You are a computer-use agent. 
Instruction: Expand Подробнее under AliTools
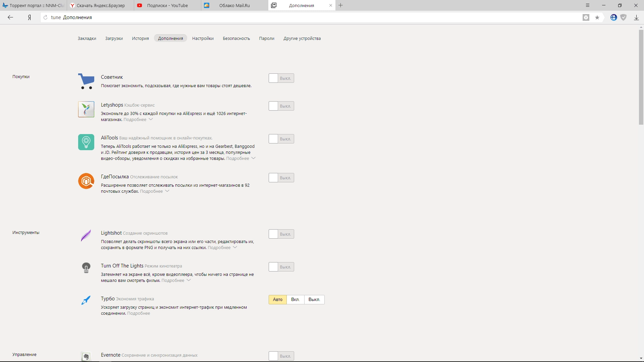(241, 159)
